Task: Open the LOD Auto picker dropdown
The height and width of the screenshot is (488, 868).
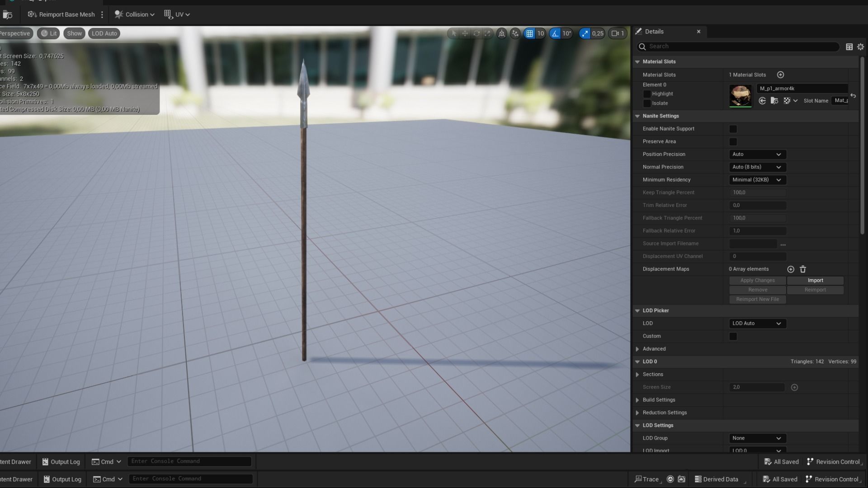Action: (757, 324)
